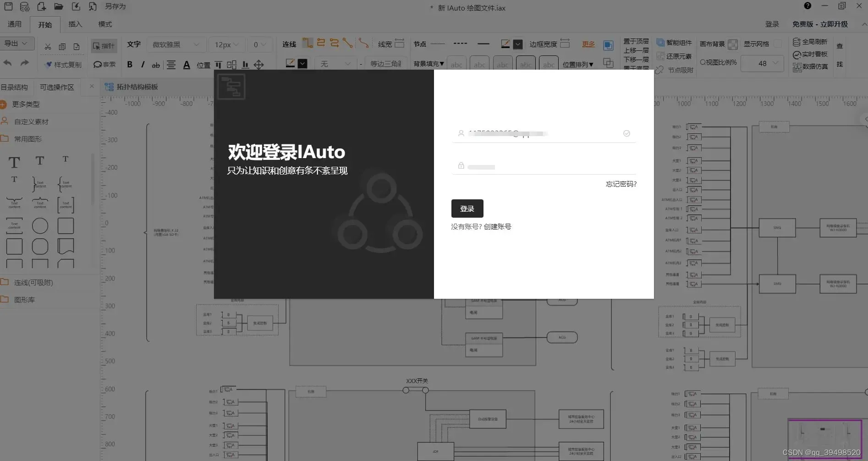Select the solid node line style
Viewport: 868px width, 461px height.
click(483, 44)
